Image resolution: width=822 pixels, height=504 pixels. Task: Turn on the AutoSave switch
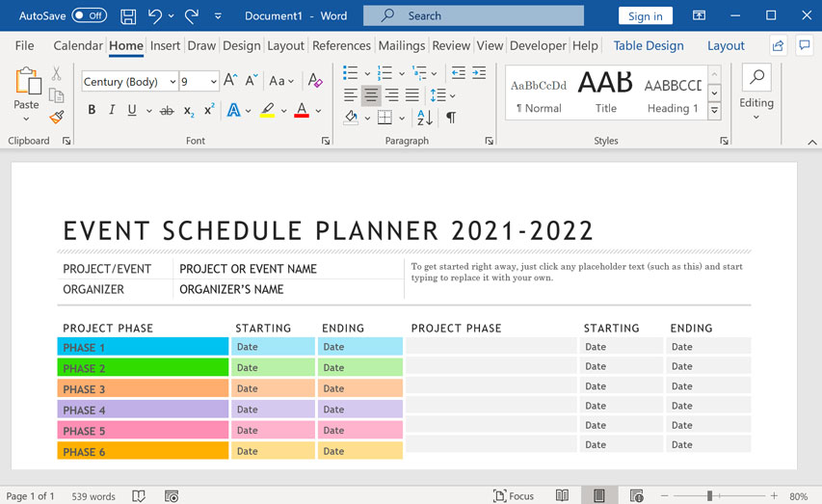click(x=90, y=15)
